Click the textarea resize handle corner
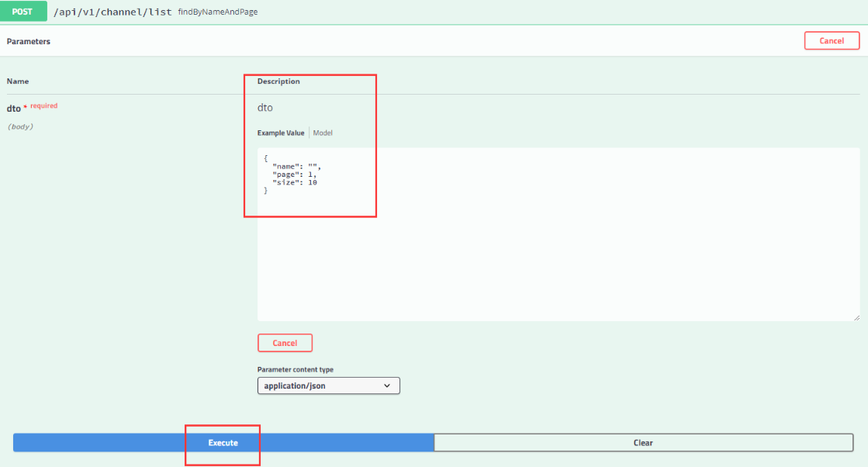 tap(856, 317)
